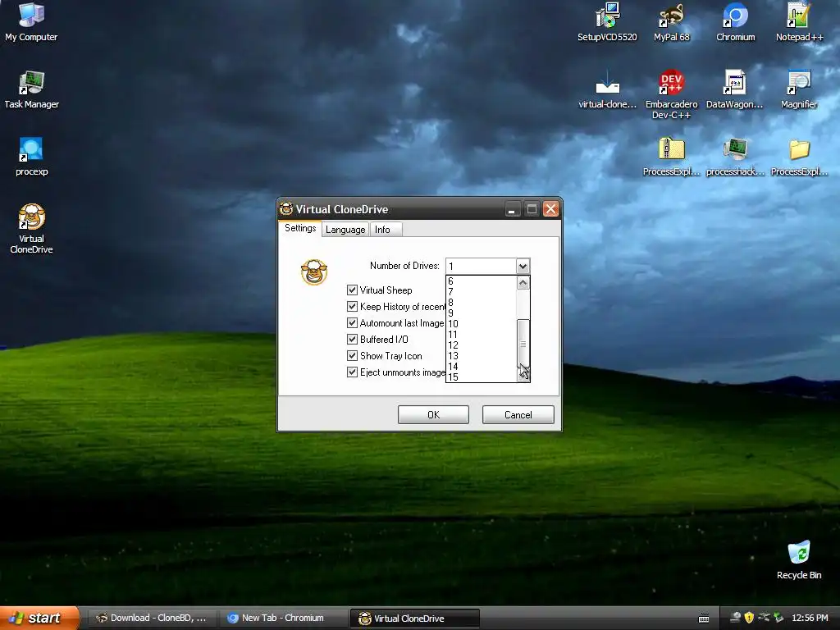Collapse Number of Drives dropdown arrow
Image resolution: width=840 pixels, height=630 pixels.
tap(523, 266)
